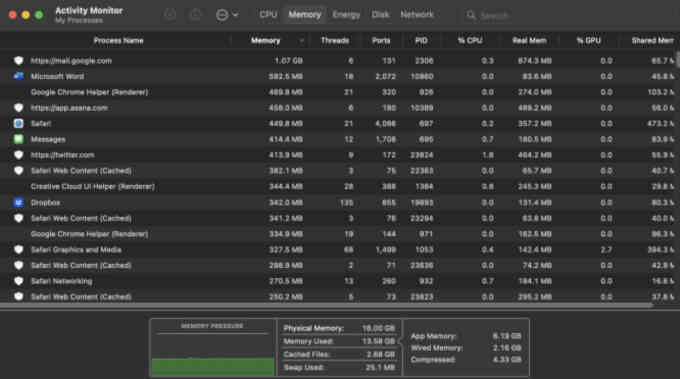
Task: Select Google Chrome Helper (Renderer) using 334.9 MB
Action: (89, 234)
